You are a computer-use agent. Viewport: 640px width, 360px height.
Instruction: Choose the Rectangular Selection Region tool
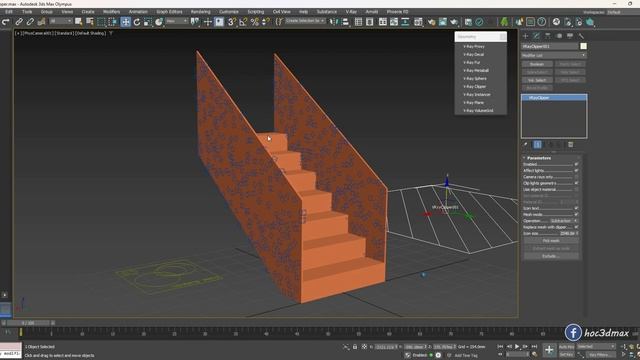(x=101, y=22)
